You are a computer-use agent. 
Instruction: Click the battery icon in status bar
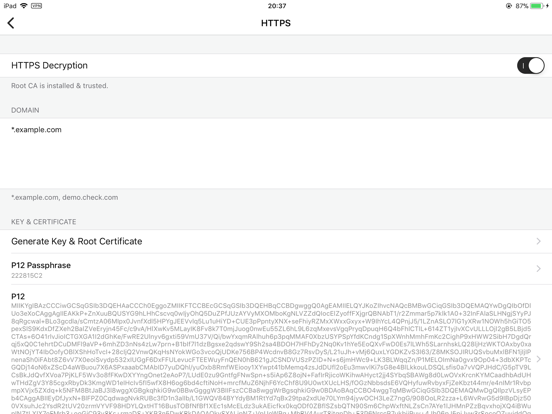(537, 6)
